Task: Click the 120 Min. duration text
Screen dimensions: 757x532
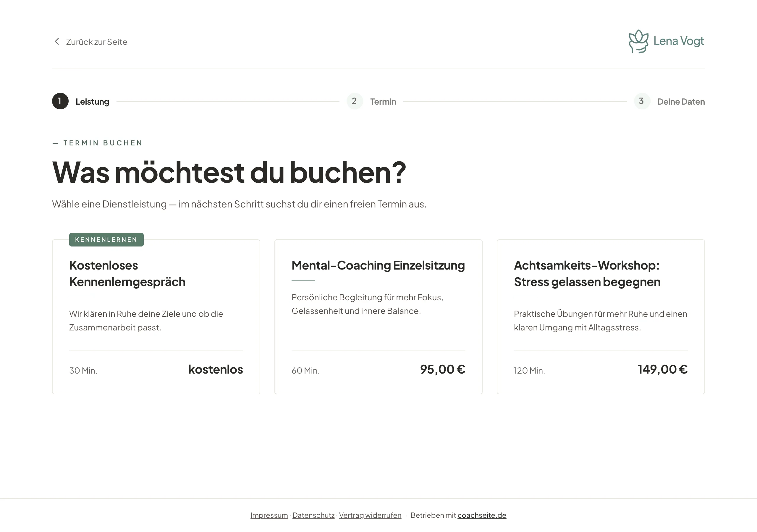Action: (529, 371)
